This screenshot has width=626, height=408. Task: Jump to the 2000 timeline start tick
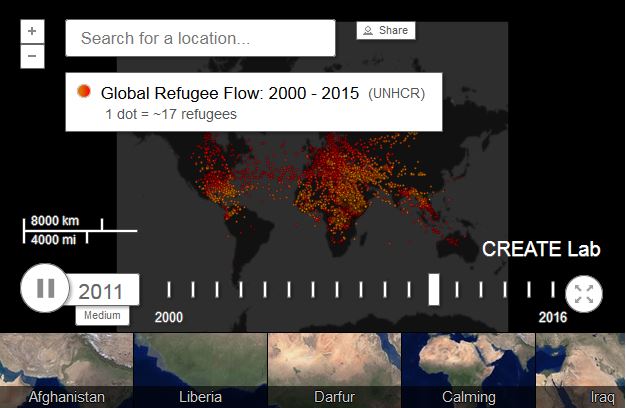pos(169,290)
